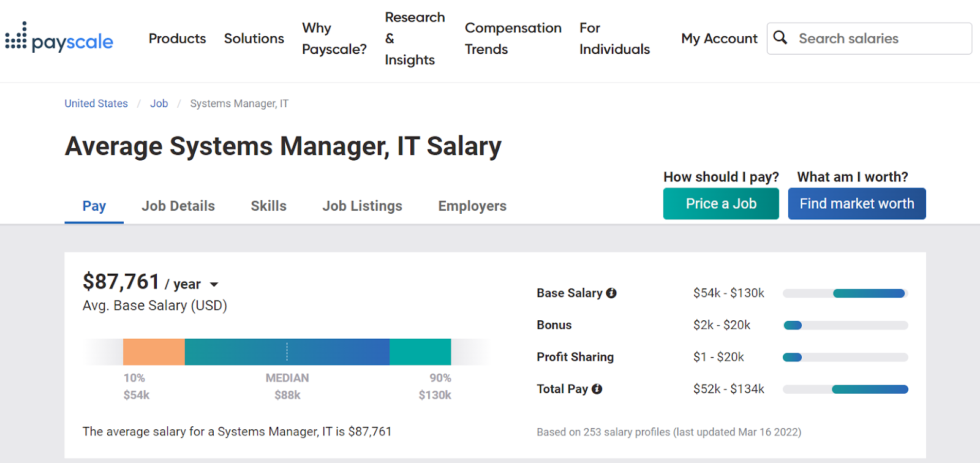Image resolution: width=980 pixels, height=463 pixels.
Task: Select the Job Listings tab
Action: tap(362, 206)
